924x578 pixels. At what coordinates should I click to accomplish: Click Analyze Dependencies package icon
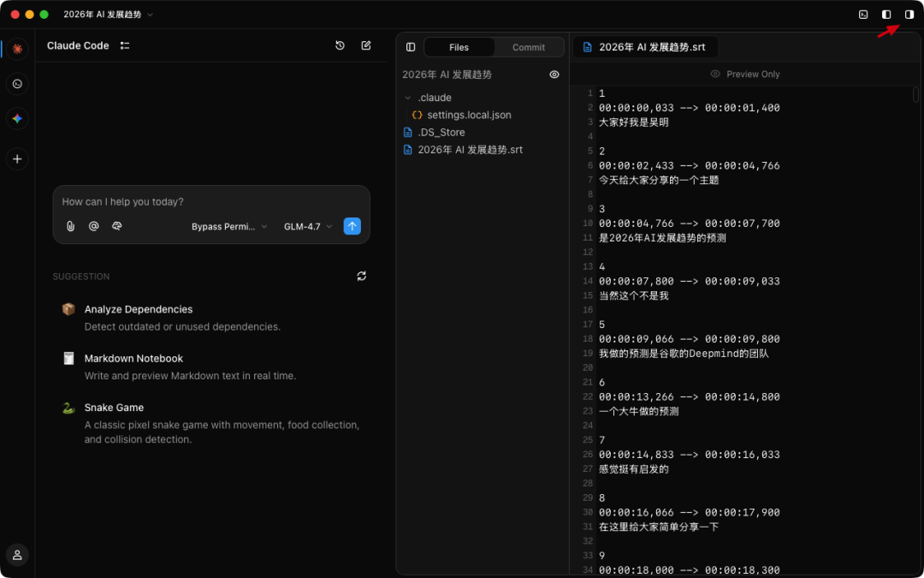point(68,309)
